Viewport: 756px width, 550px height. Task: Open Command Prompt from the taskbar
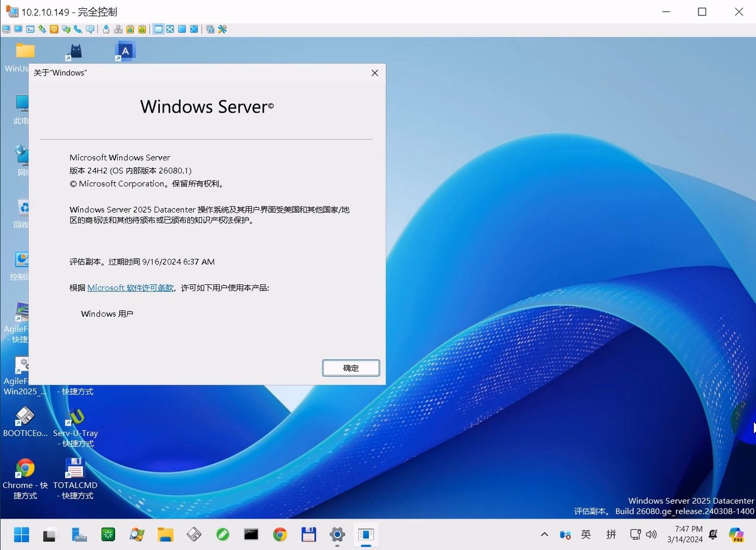(251, 535)
